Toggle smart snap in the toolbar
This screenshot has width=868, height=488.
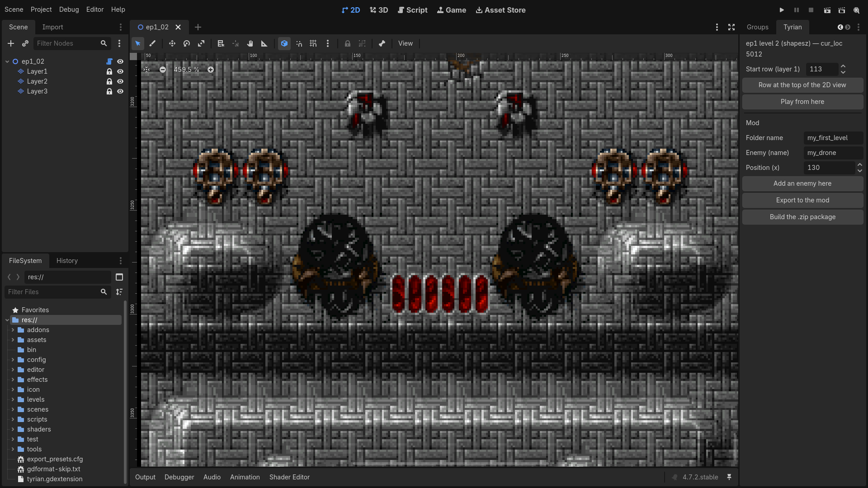tap(299, 43)
